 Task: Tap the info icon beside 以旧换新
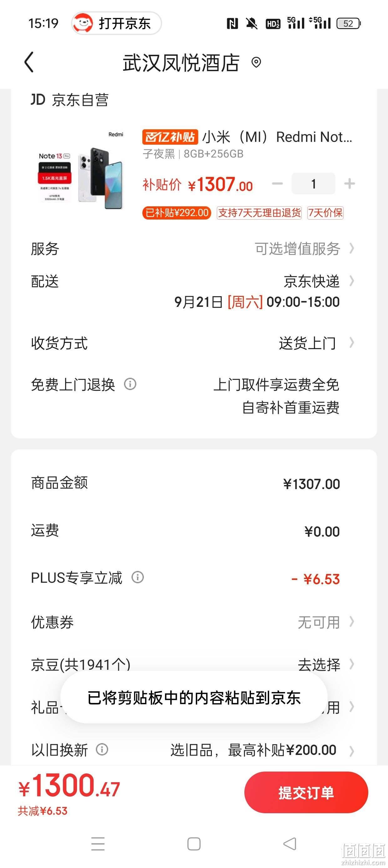pyautogui.click(x=102, y=750)
